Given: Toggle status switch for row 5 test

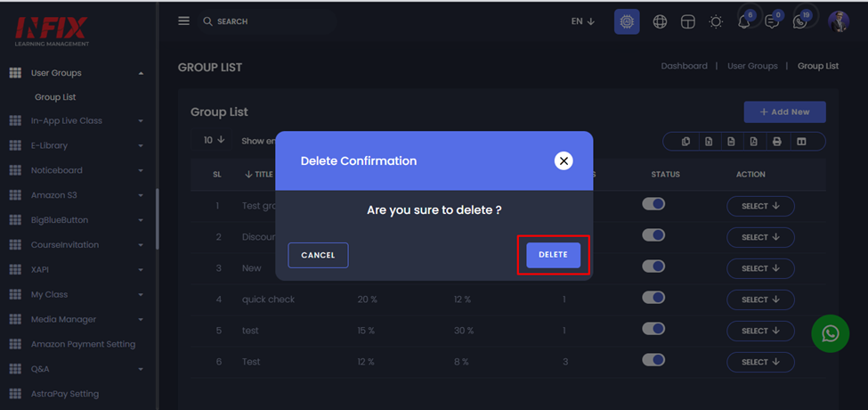Looking at the screenshot, I should [653, 329].
